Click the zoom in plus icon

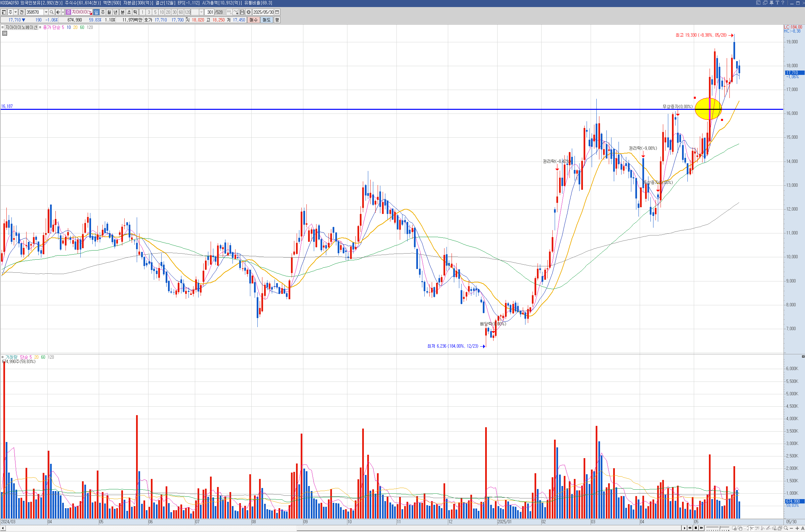click(797, 528)
